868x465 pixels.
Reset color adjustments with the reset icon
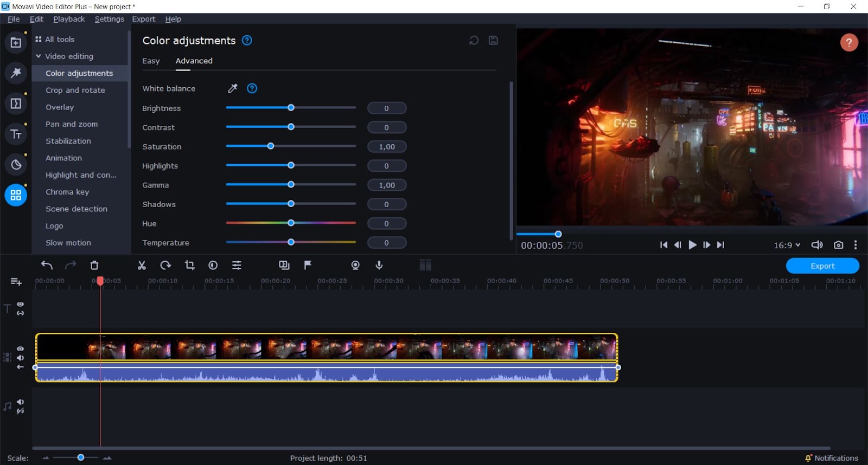pos(474,41)
